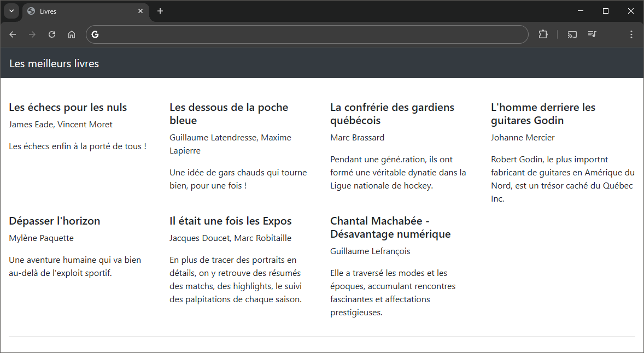Click the Les meilleurs livres header title
Screen dimensions: 644x353
click(x=54, y=63)
